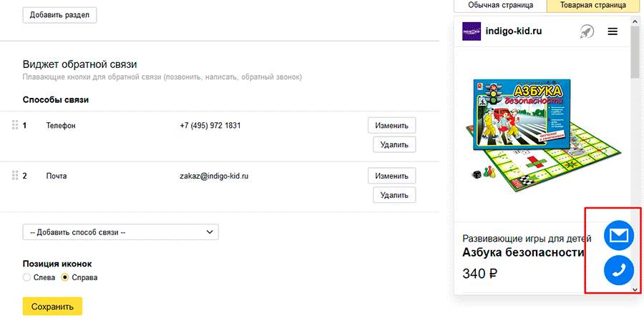644x323 pixels.
Task: Click Удалить for the phone entry
Action: [x=394, y=145]
